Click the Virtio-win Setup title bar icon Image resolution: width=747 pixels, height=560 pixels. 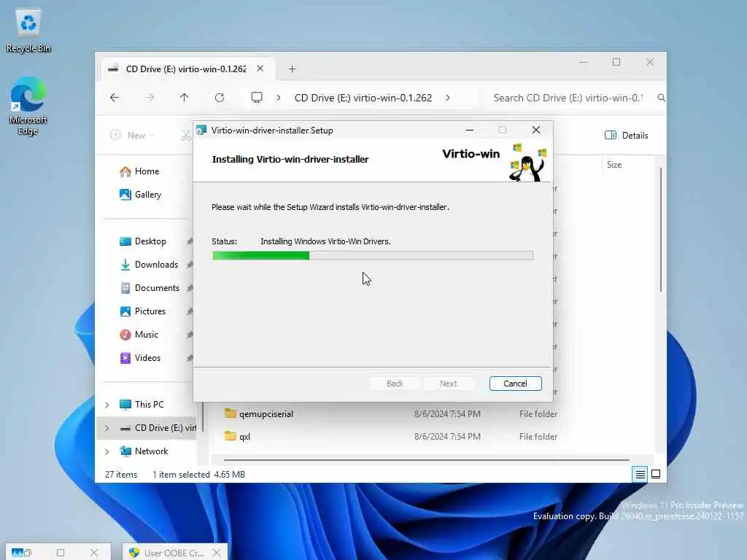click(x=201, y=130)
